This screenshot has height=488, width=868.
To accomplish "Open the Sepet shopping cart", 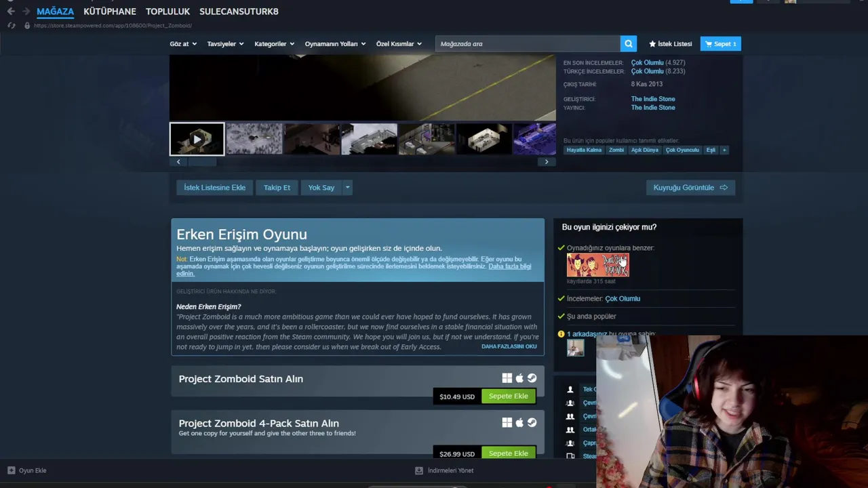I will (720, 44).
